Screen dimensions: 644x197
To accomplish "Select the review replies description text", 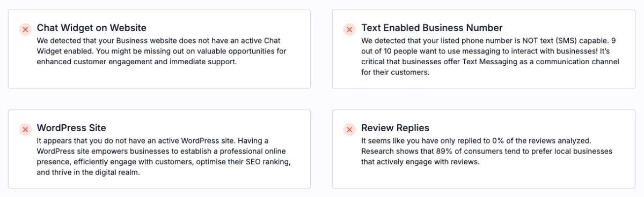I will click(487, 151).
